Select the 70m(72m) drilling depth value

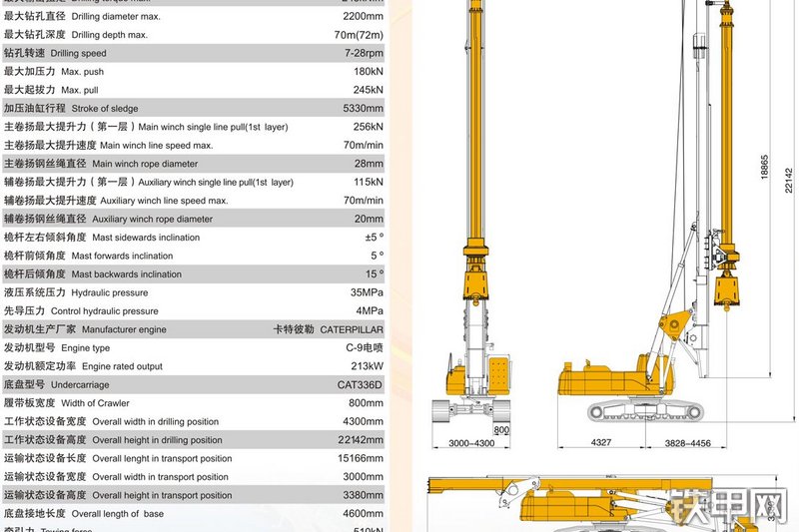pos(359,35)
